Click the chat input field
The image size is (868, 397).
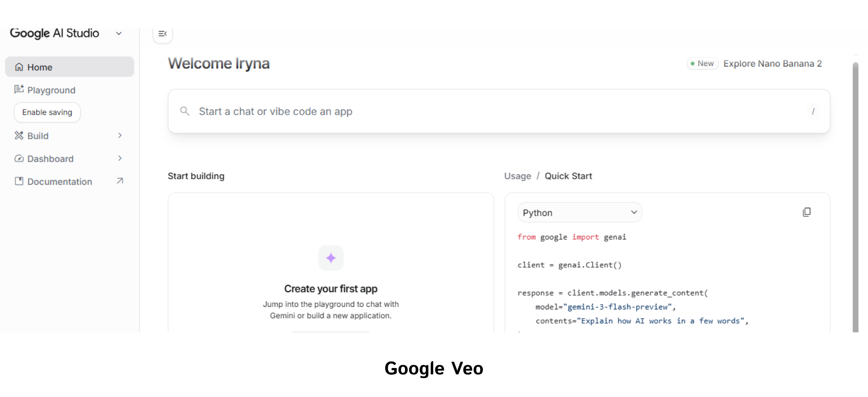coord(407,111)
